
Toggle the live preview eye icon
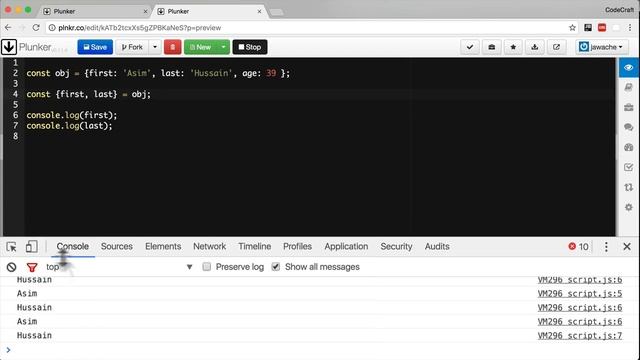[629, 67]
